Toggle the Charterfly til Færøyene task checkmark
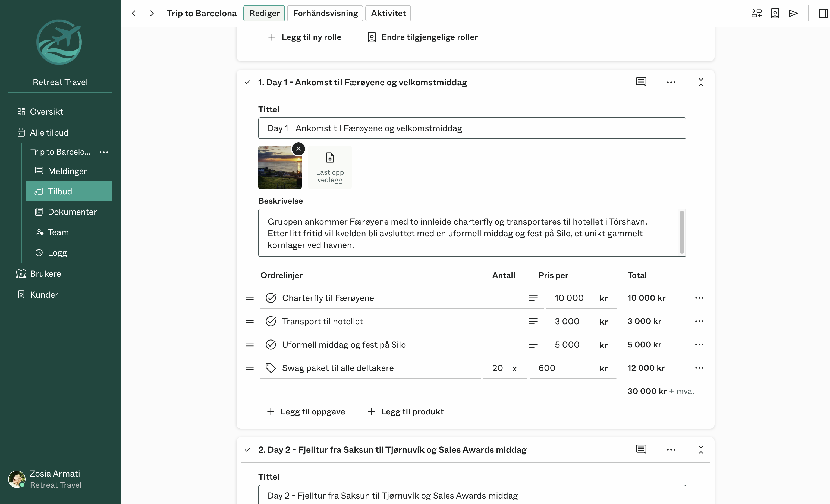The height and width of the screenshot is (504, 830). point(271,298)
